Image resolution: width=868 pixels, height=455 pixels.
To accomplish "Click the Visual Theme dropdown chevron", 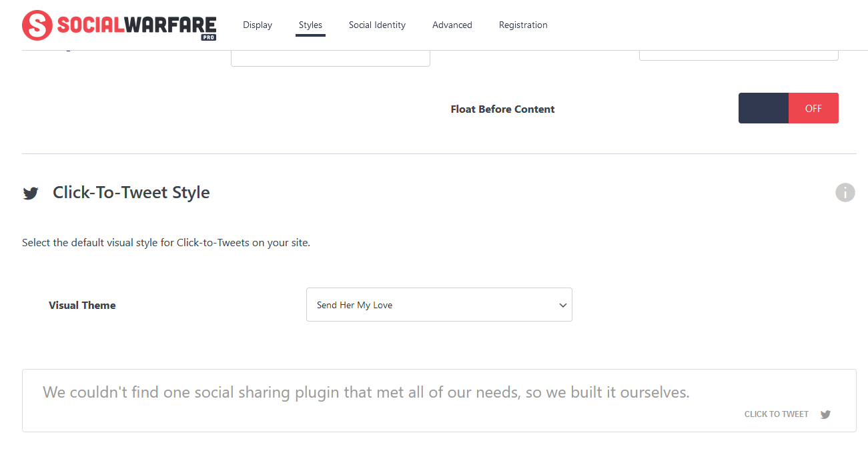I will coord(562,304).
